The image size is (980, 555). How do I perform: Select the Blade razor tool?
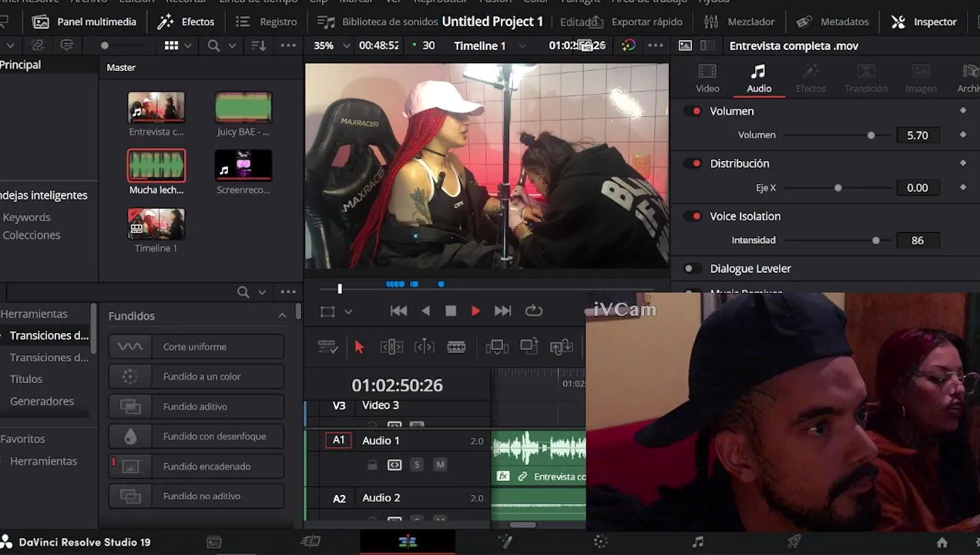click(456, 347)
